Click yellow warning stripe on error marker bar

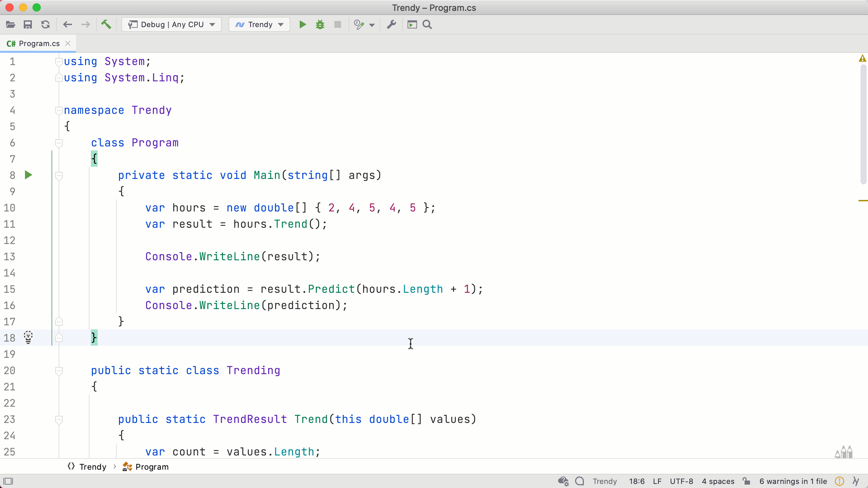pyautogui.click(x=863, y=201)
